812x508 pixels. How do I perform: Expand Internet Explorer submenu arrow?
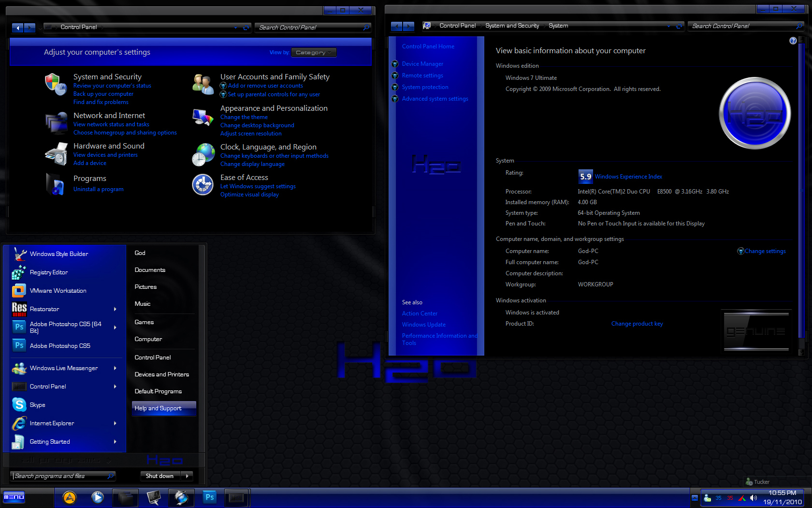pyautogui.click(x=115, y=423)
